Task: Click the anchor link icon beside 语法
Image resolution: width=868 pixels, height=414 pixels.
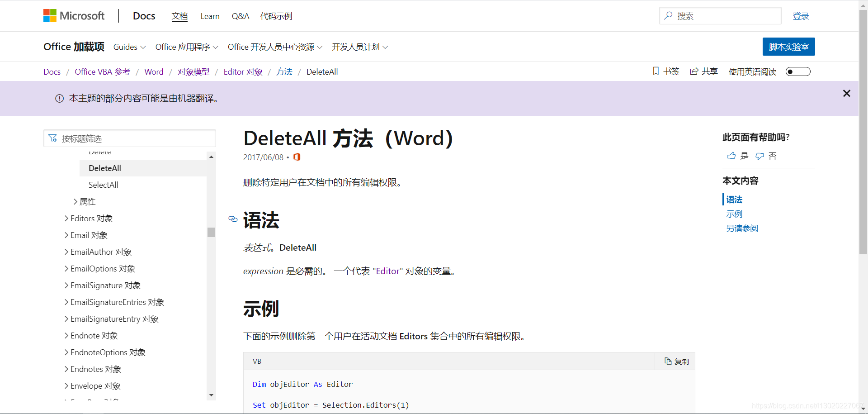Action: (x=233, y=219)
